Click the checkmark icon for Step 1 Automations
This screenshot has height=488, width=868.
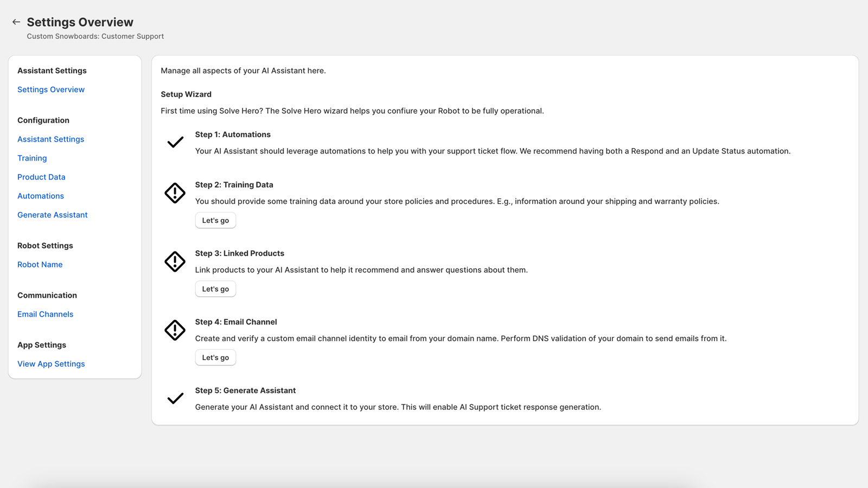[x=175, y=143]
